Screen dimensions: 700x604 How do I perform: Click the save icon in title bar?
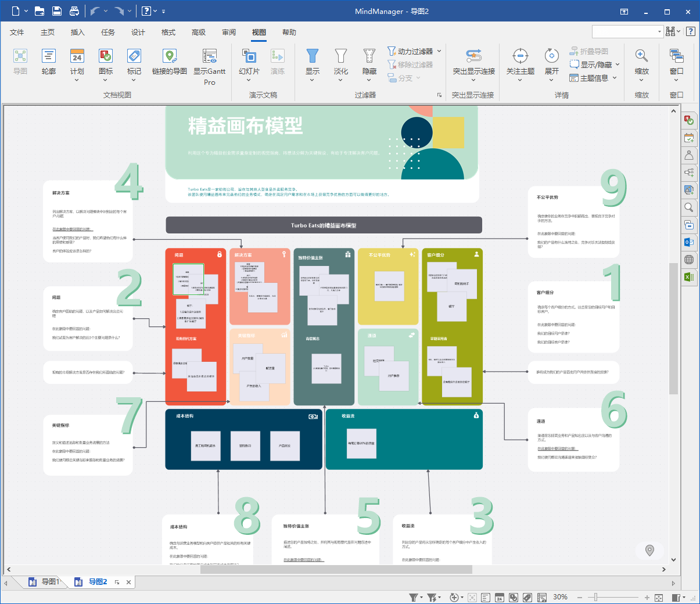pos(57,11)
